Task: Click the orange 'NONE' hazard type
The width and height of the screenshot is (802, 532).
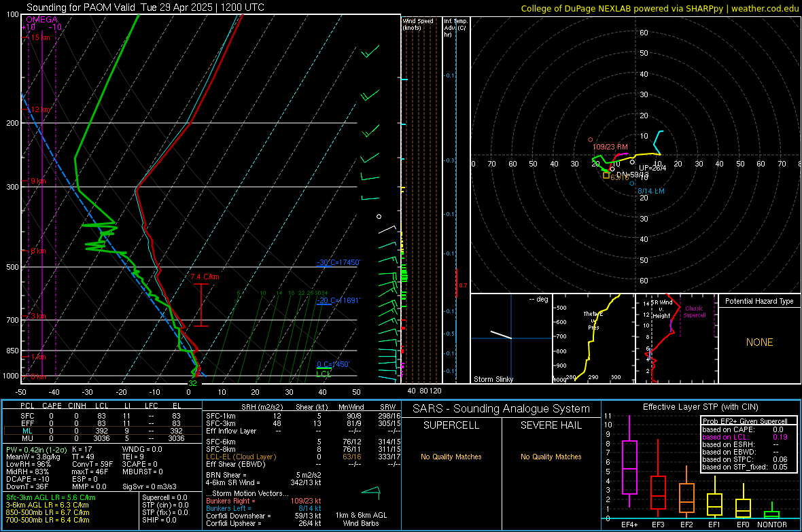Action: [759, 342]
